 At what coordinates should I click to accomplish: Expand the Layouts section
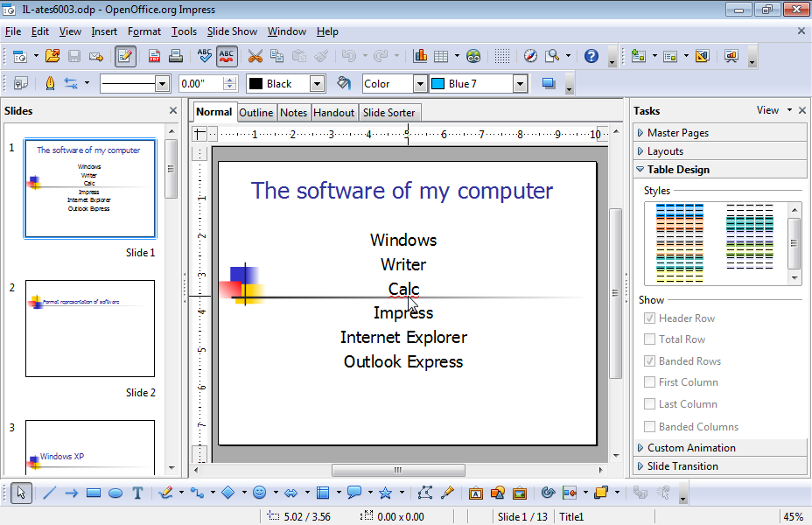tap(720, 151)
